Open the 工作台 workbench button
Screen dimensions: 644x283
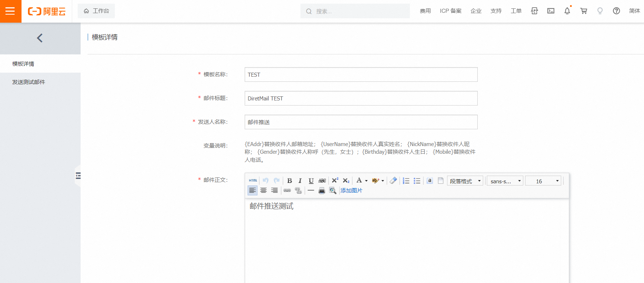96,11
